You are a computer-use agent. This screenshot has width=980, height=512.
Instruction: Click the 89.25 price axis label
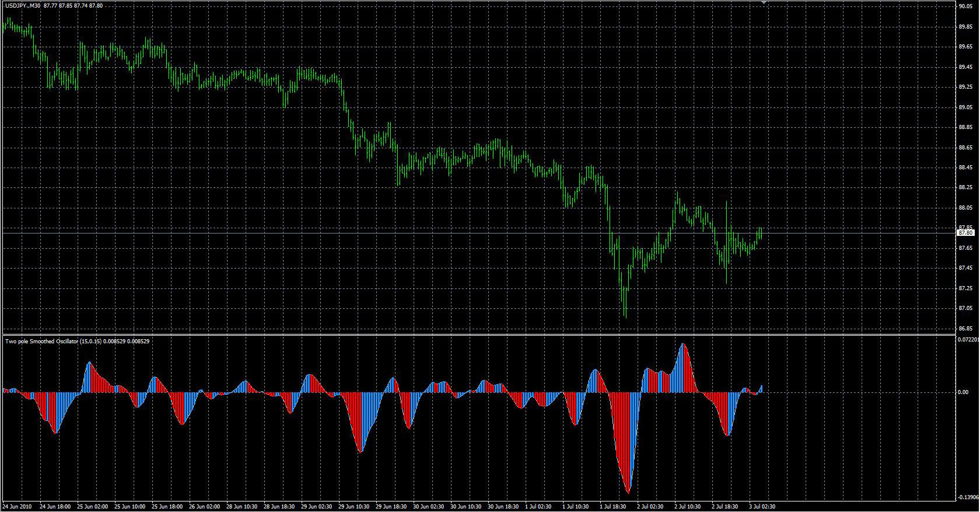tap(965, 87)
